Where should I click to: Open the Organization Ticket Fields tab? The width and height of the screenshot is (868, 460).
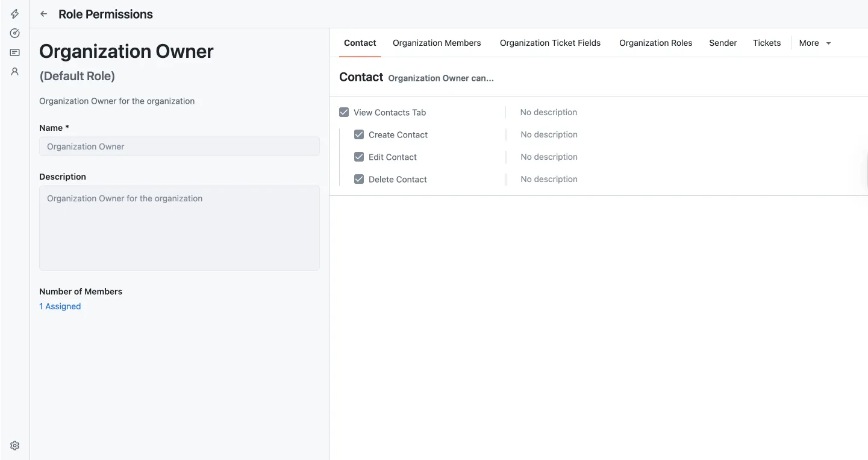[x=549, y=42]
